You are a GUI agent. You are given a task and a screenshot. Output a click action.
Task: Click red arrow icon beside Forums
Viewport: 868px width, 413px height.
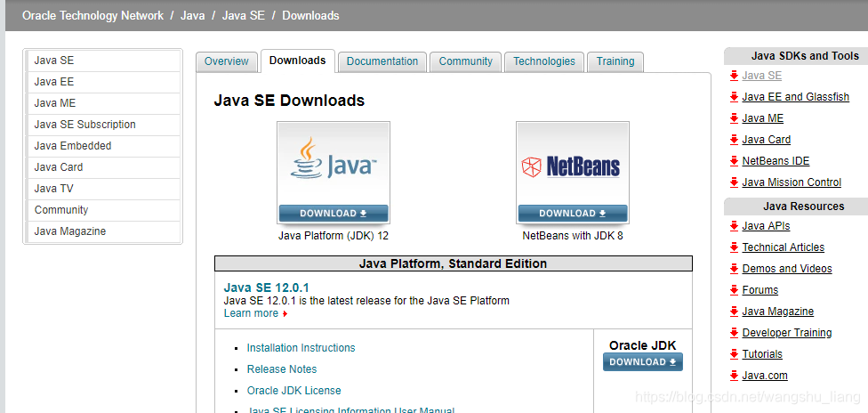click(x=734, y=290)
